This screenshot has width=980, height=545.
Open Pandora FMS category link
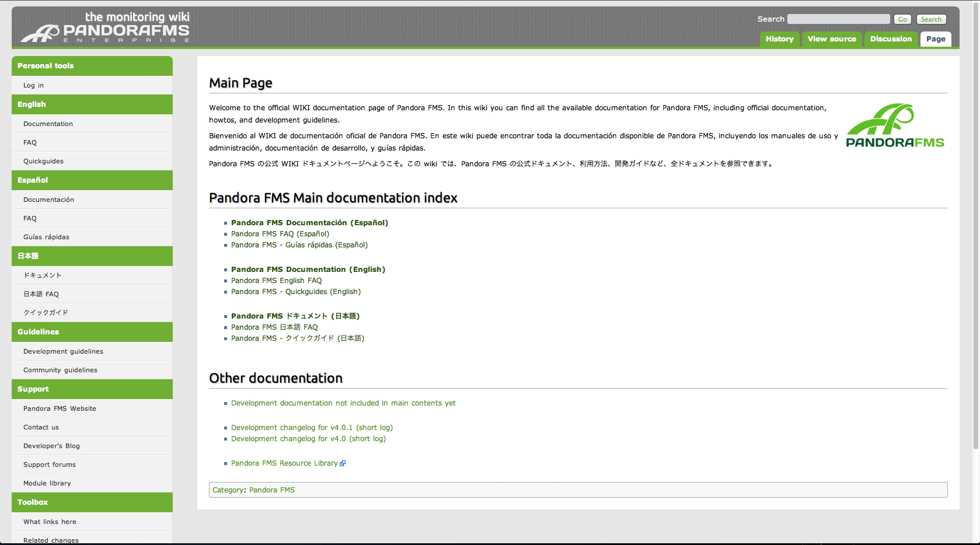click(x=272, y=490)
